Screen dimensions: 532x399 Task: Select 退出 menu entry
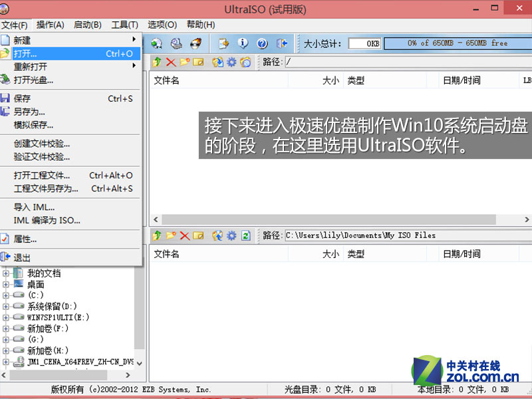pos(70,257)
